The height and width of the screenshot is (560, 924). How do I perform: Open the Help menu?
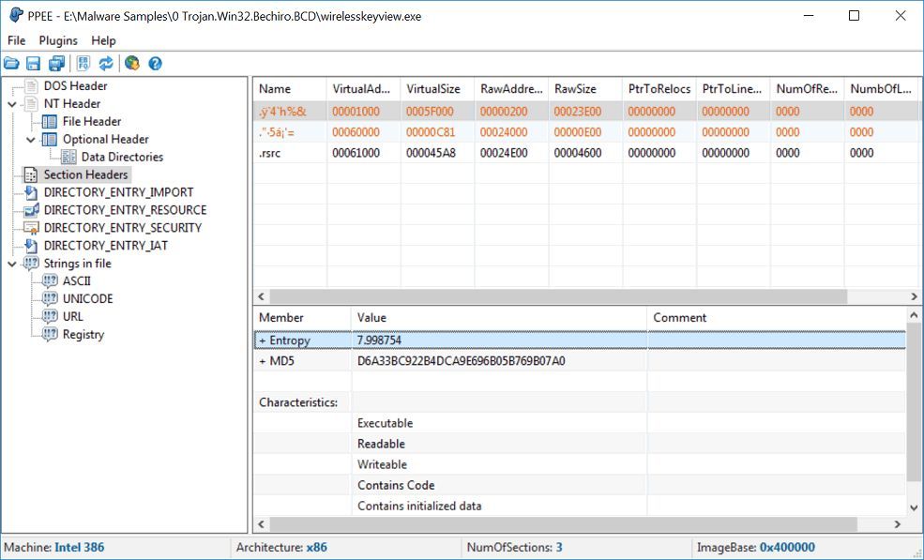click(x=103, y=40)
